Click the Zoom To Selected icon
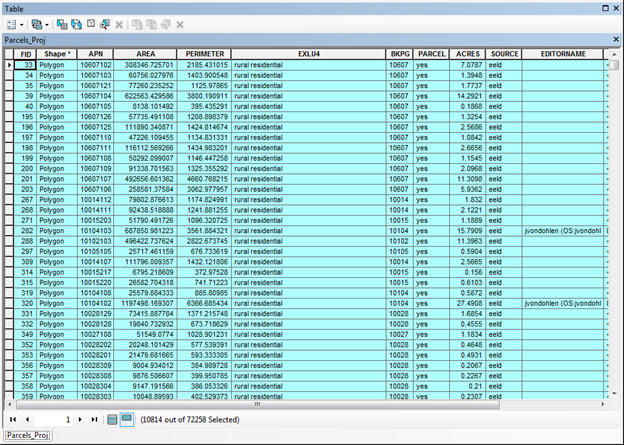The width and height of the screenshot is (624, 445). tap(104, 22)
